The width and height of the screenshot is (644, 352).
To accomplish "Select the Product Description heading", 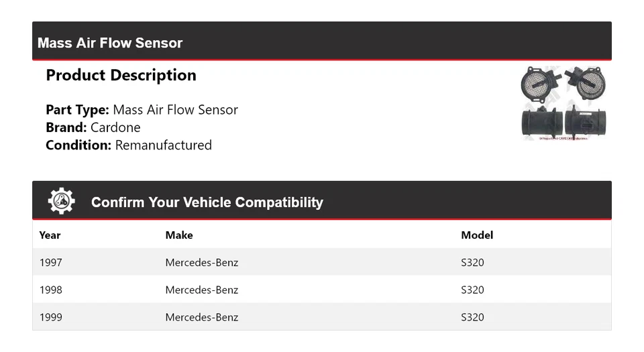I will [x=121, y=75].
